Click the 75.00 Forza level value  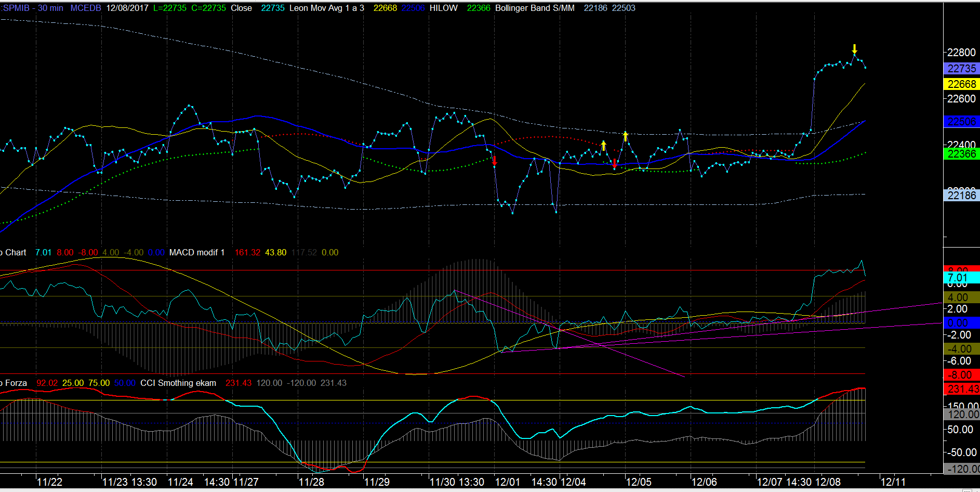point(99,383)
